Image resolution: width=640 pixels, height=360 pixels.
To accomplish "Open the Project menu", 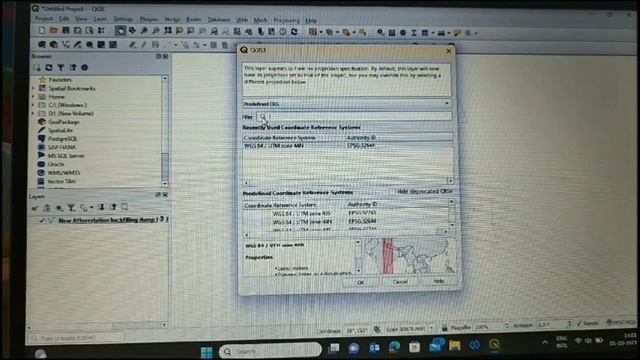I will tap(44, 19).
